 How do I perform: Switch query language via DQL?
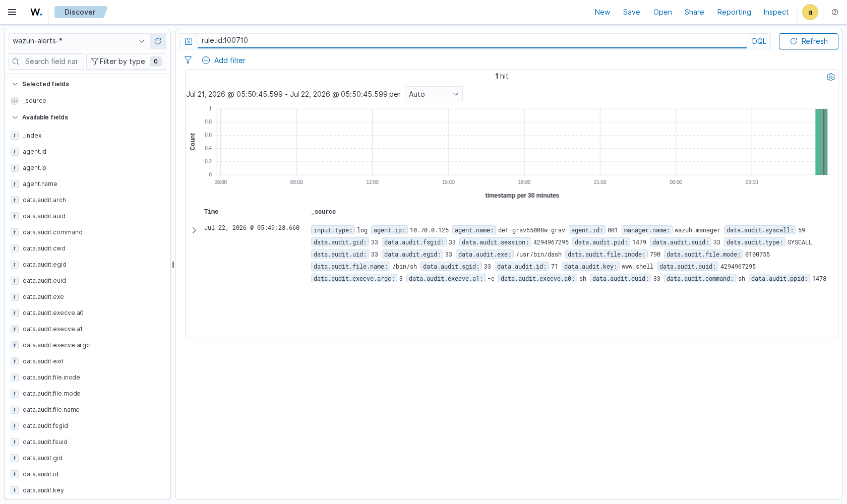(759, 41)
